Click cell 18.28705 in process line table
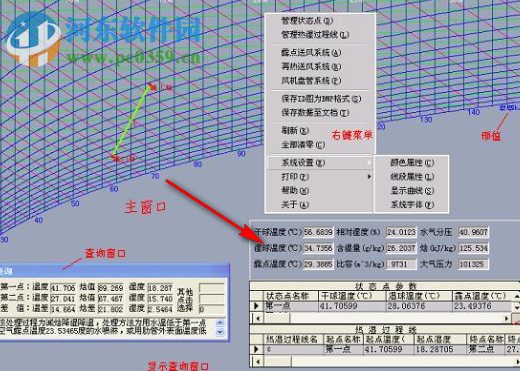 point(439,349)
